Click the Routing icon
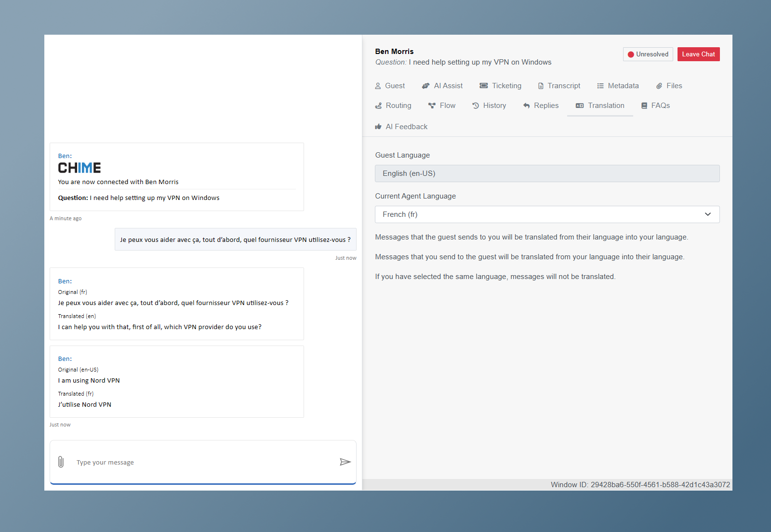The height and width of the screenshot is (532, 771). [378, 106]
